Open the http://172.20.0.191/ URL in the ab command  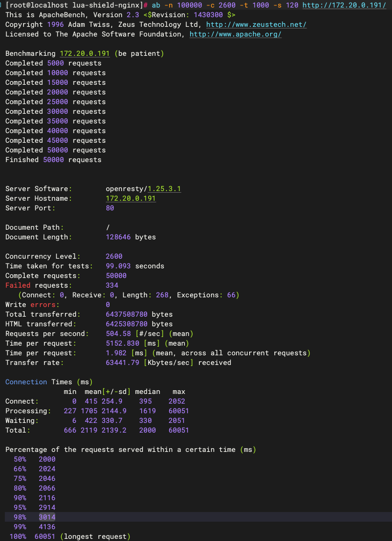(344, 5)
